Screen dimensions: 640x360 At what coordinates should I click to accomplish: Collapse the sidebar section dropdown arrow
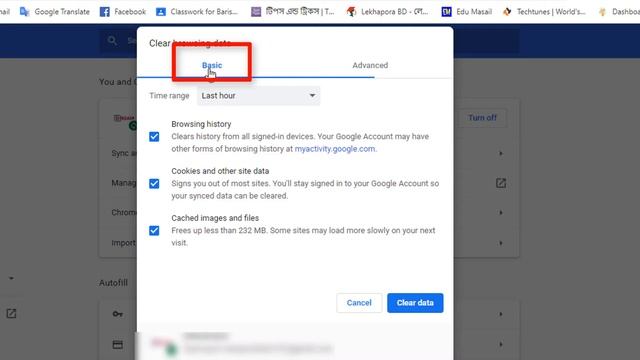coord(11,278)
